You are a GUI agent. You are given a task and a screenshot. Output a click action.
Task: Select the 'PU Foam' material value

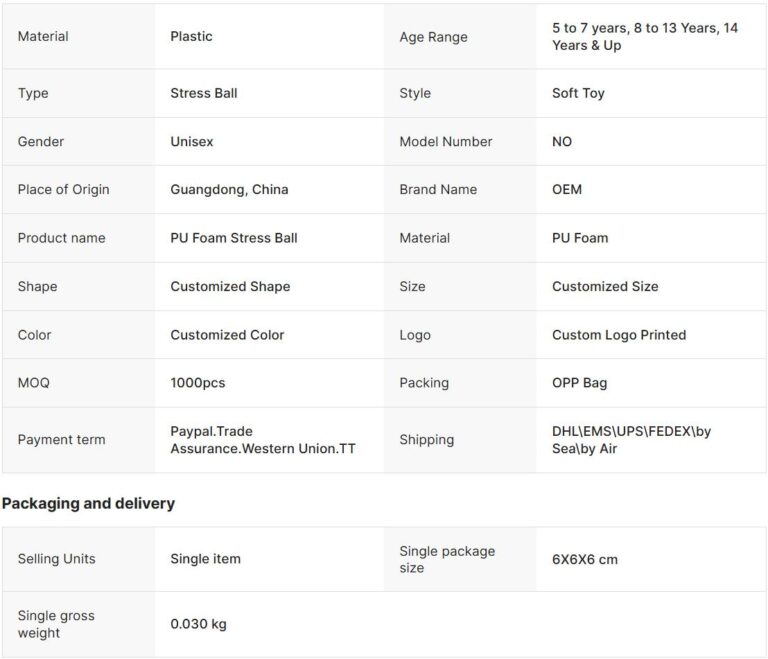pos(580,238)
